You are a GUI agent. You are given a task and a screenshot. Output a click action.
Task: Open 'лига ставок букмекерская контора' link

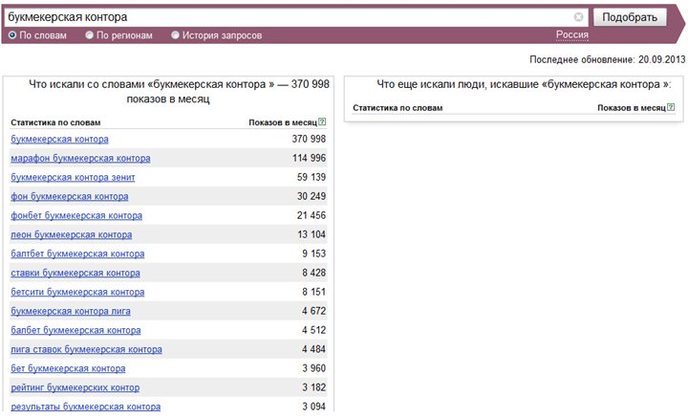(86, 350)
